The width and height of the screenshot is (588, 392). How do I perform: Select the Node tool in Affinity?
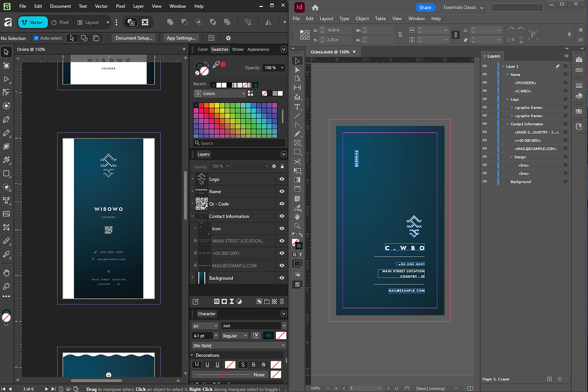(x=6, y=79)
